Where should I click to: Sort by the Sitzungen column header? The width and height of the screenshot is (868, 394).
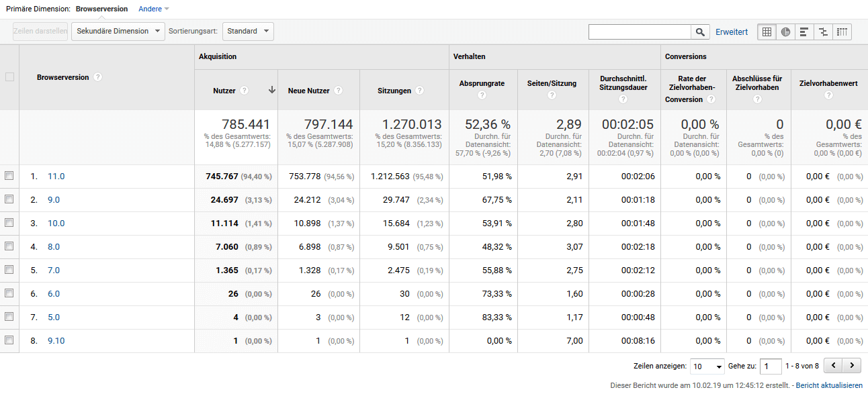click(394, 91)
